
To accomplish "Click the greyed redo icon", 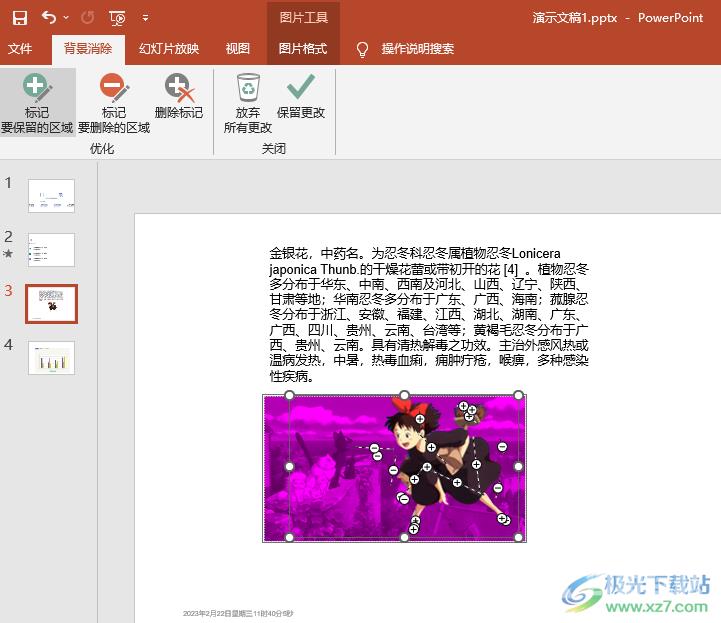I will point(87,18).
